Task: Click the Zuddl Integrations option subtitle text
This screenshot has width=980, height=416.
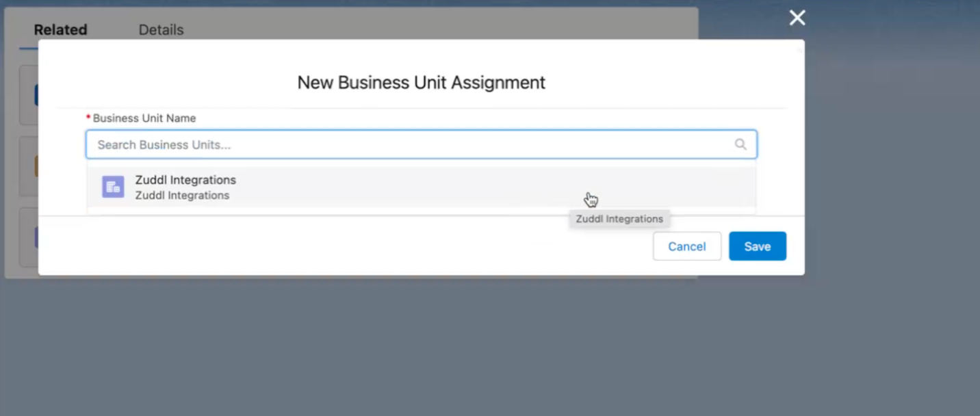Action: click(x=182, y=196)
